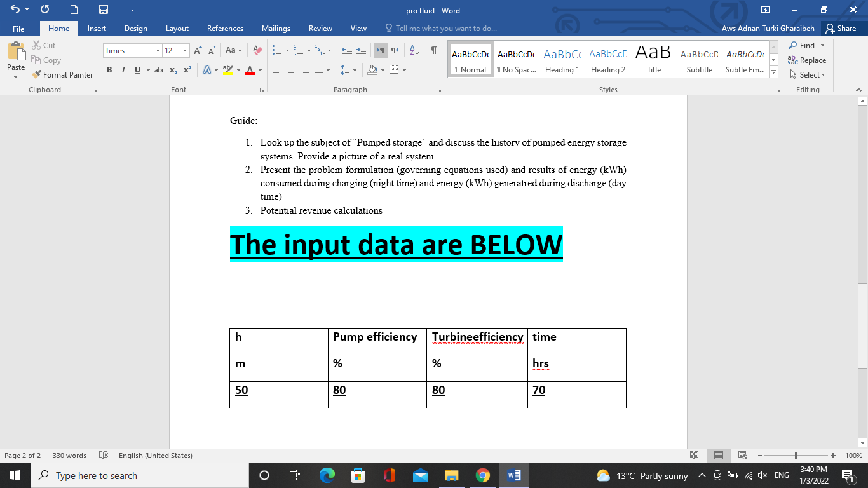The width and height of the screenshot is (868, 488).
Task: Open the line spacing dropdown
Action: [x=346, y=70]
